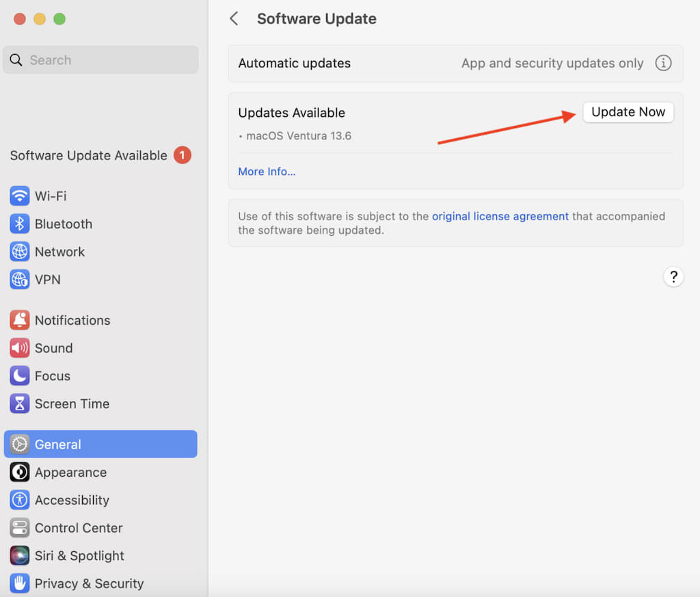Open the Bluetooth icon in sidebar
700x597 pixels.
click(20, 224)
